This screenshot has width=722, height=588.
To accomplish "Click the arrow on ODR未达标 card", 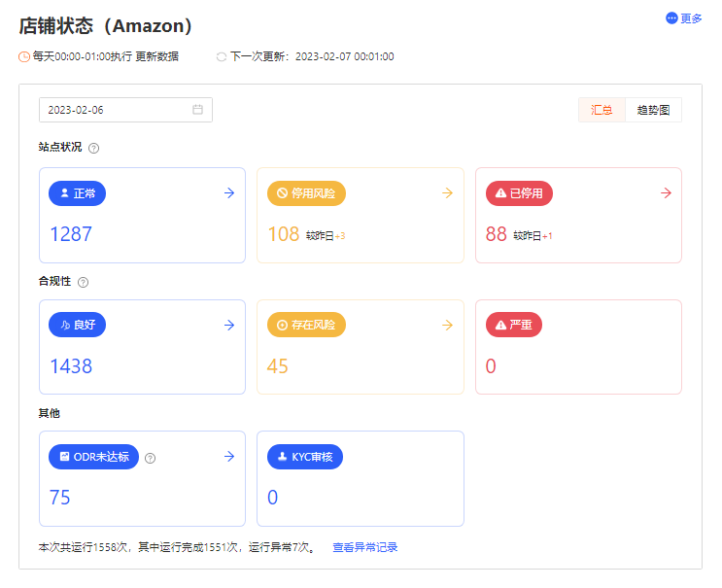I will click(229, 457).
